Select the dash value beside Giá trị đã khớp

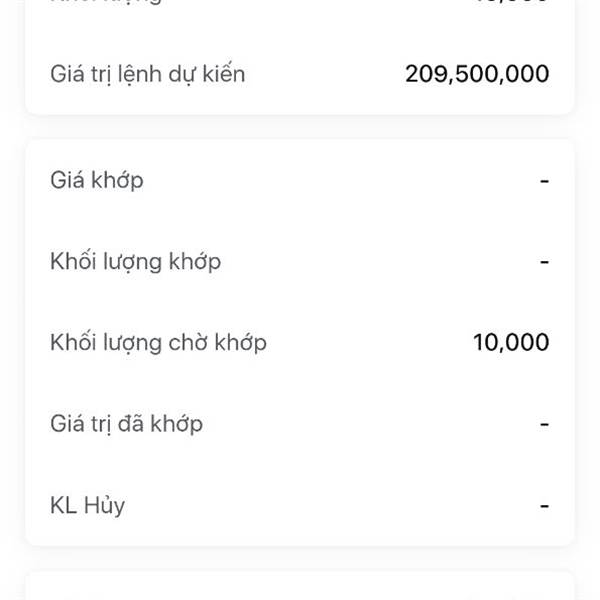[544, 424]
